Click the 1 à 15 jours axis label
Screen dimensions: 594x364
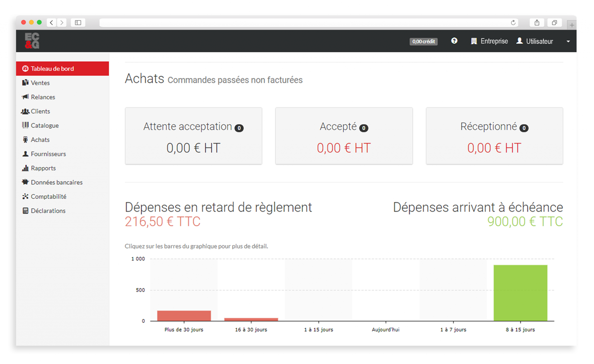pos(318,330)
